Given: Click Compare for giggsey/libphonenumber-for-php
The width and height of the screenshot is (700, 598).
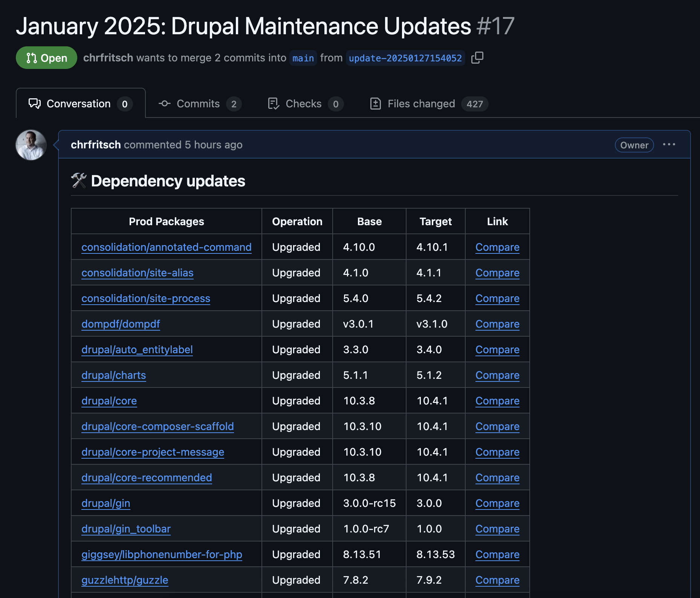Looking at the screenshot, I should pos(497,554).
